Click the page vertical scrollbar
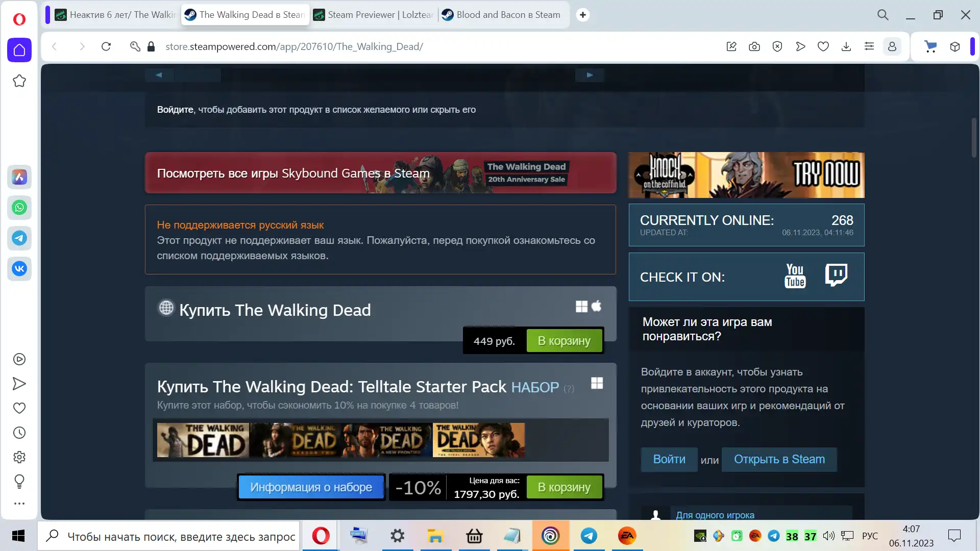This screenshot has width=980, height=551. point(974,138)
